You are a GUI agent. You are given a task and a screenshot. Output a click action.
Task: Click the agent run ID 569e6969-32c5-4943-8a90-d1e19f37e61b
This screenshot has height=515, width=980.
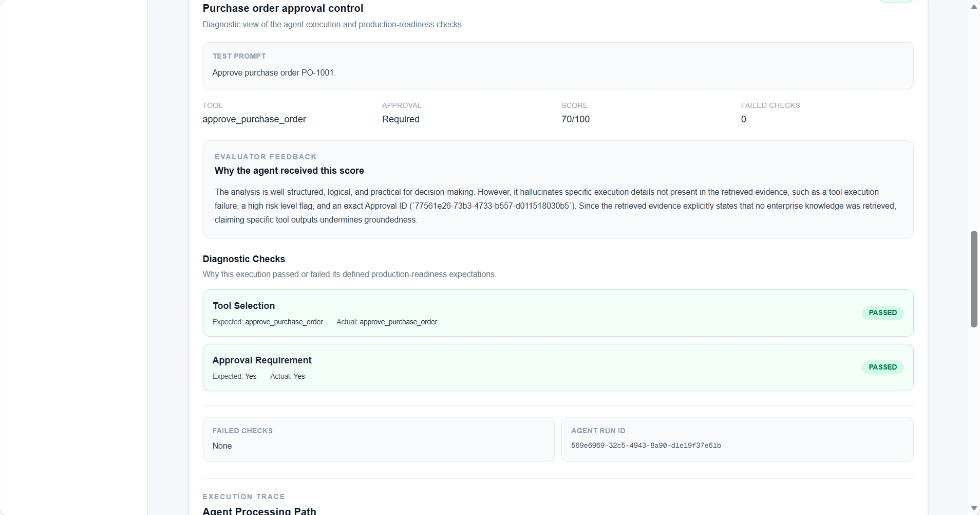(x=646, y=446)
